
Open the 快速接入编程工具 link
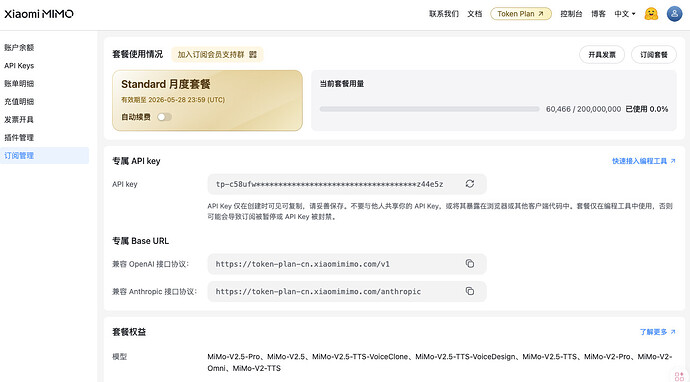pyautogui.click(x=644, y=161)
